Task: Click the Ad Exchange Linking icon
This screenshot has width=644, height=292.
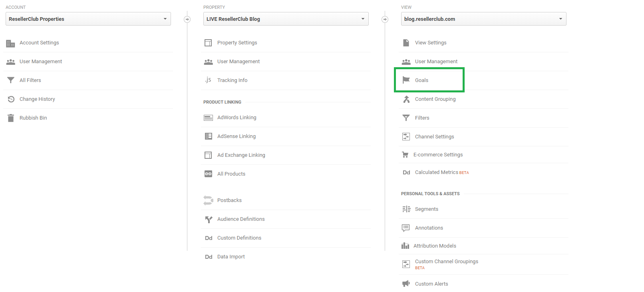Action: click(208, 155)
